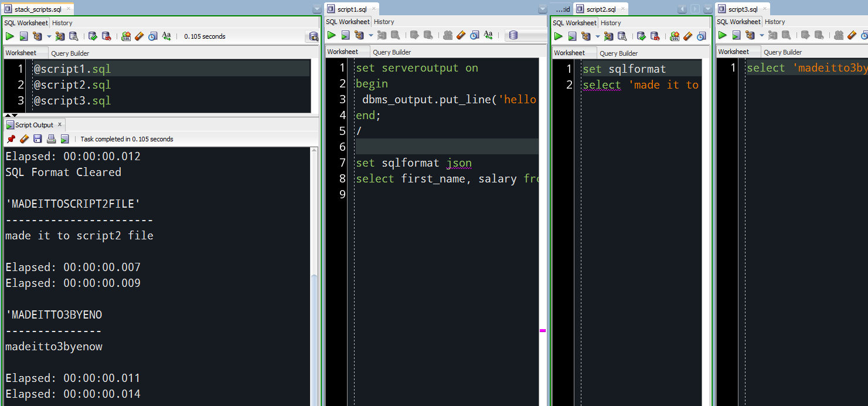To Upper/Lower/InitCap icon in script1.sql
The image size is (868, 406).
pyautogui.click(x=488, y=35)
